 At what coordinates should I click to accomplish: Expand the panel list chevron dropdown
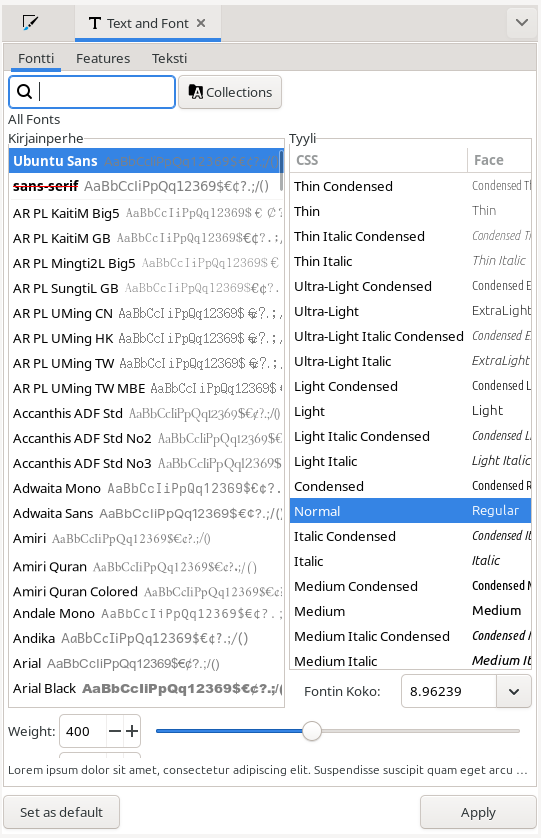tap(522, 22)
